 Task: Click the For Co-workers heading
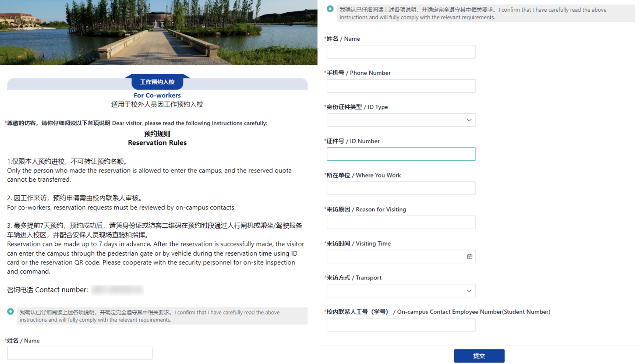157,95
